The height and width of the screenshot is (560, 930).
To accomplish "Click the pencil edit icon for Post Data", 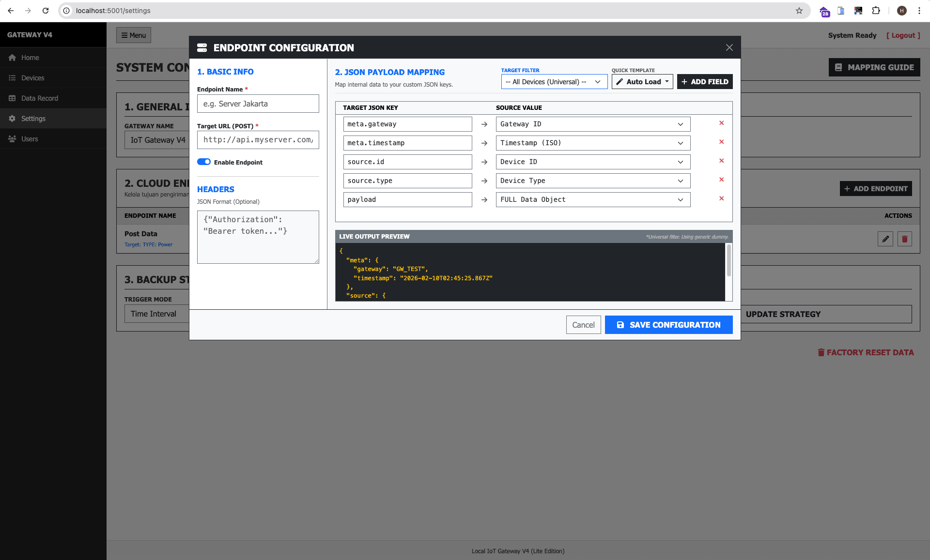I will point(885,239).
